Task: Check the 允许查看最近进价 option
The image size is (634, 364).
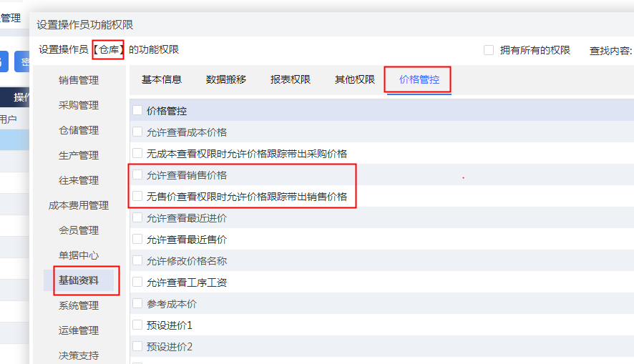Action: click(137, 218)
